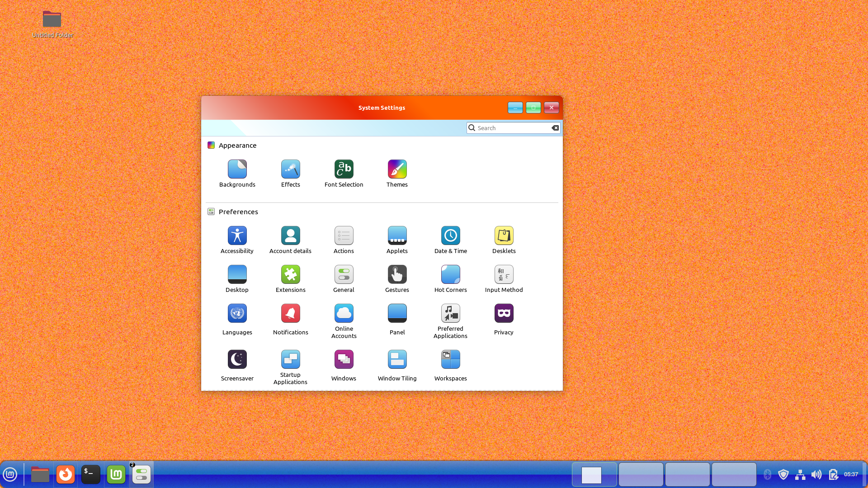Open the Desklets preferences
868x488 pixels.
[504, 240]
